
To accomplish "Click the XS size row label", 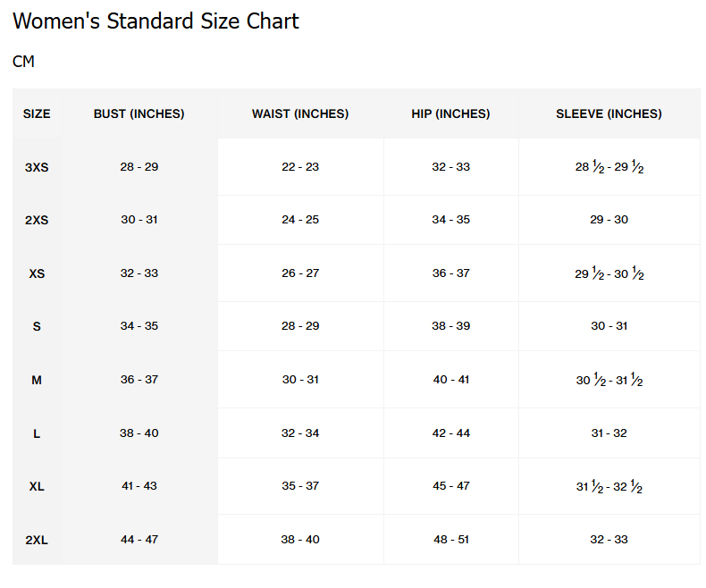I will pos(37,273).
